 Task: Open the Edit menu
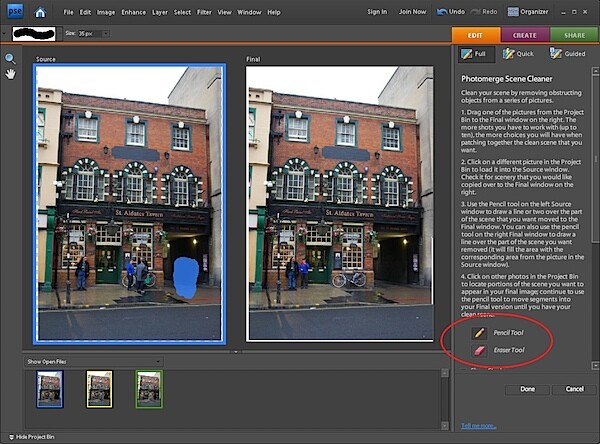click(85, 12)
